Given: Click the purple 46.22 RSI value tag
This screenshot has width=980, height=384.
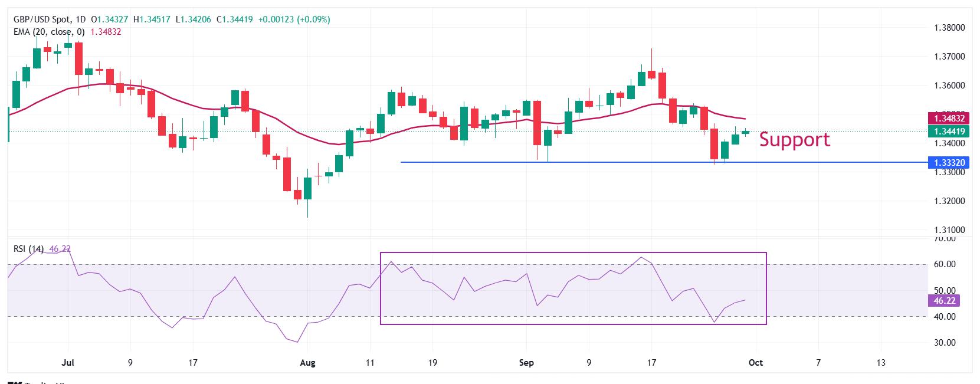Looking at the screenshot, I should [x=944, y=301].
